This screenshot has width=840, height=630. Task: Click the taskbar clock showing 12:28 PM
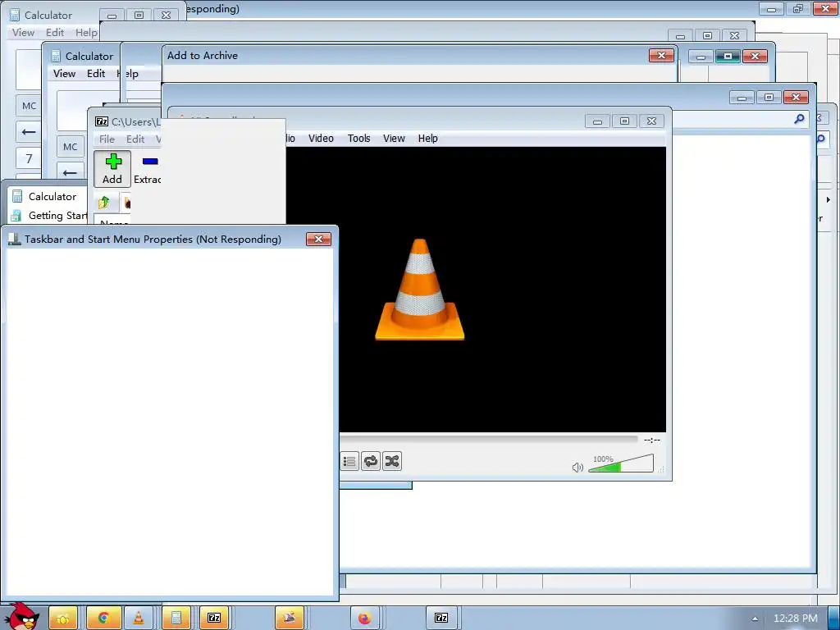tap(796, 619)
